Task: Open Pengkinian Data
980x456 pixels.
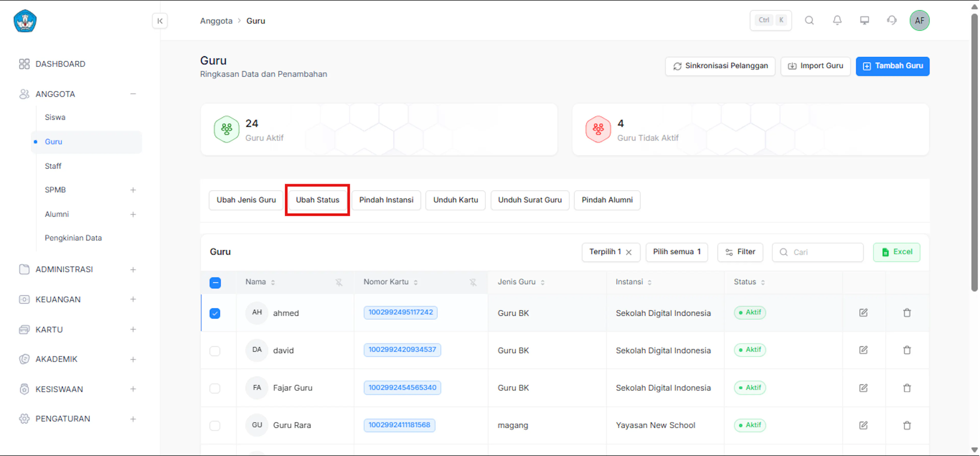Action: (73, 238)
